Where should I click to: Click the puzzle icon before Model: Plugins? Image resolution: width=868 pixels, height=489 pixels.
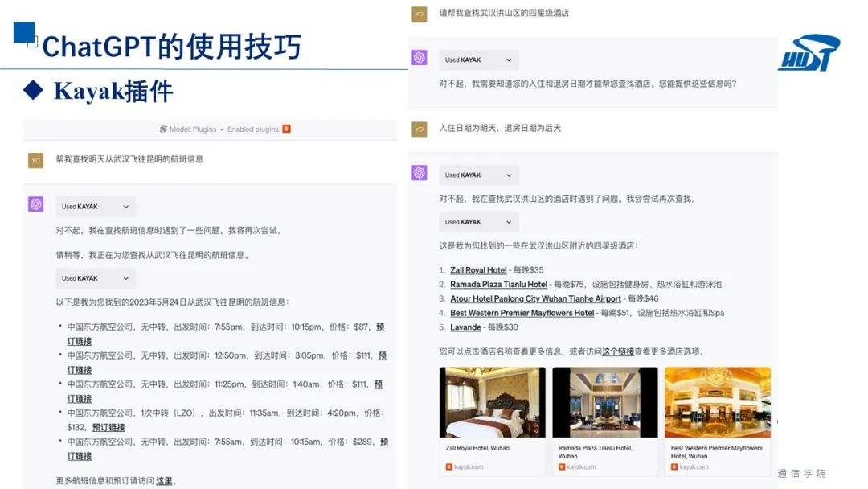[163, 129]
